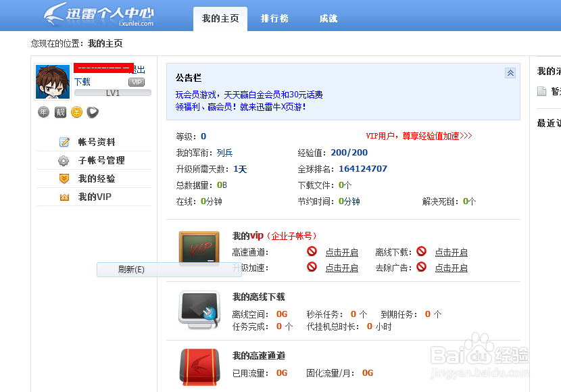
Task: Click the 退出 logout link
Action: [139, 70]
